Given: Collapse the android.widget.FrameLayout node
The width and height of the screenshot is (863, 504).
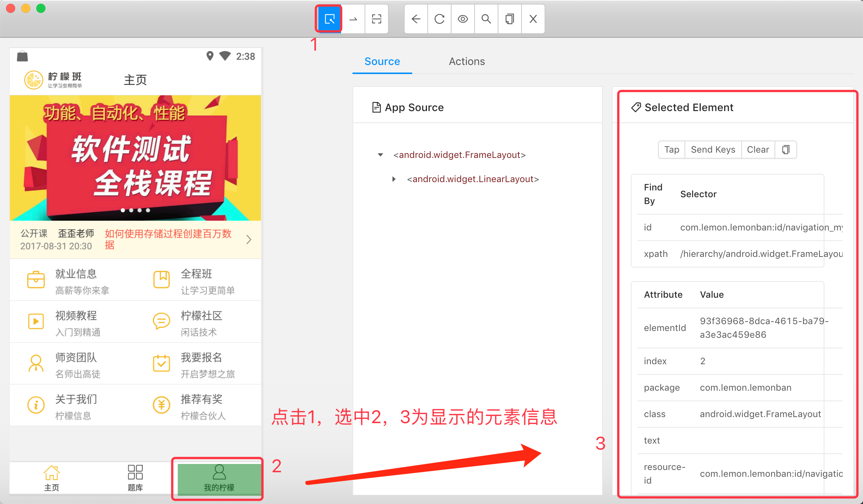Looking at the screenshot, I should [x=380, y=155].
